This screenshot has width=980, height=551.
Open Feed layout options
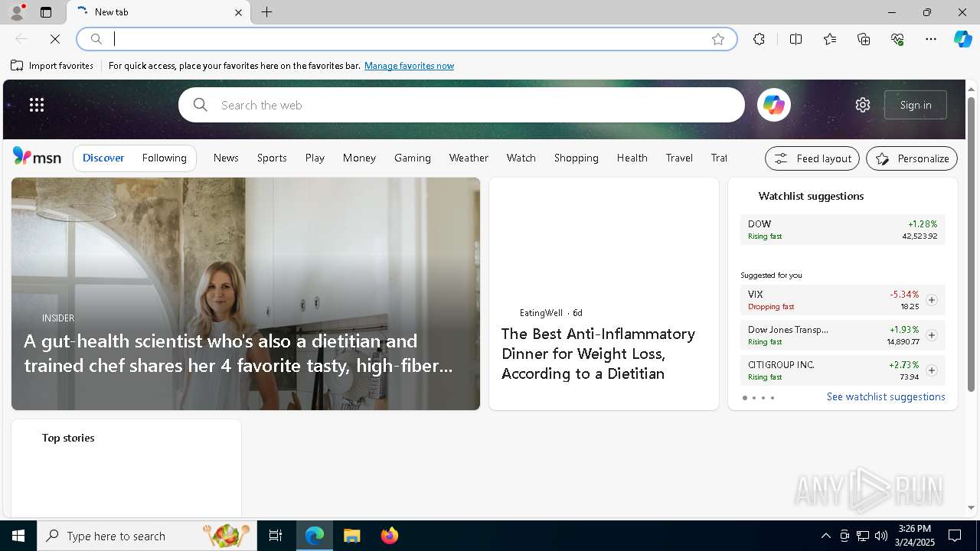pyautogui.click(x=812, y=158)
